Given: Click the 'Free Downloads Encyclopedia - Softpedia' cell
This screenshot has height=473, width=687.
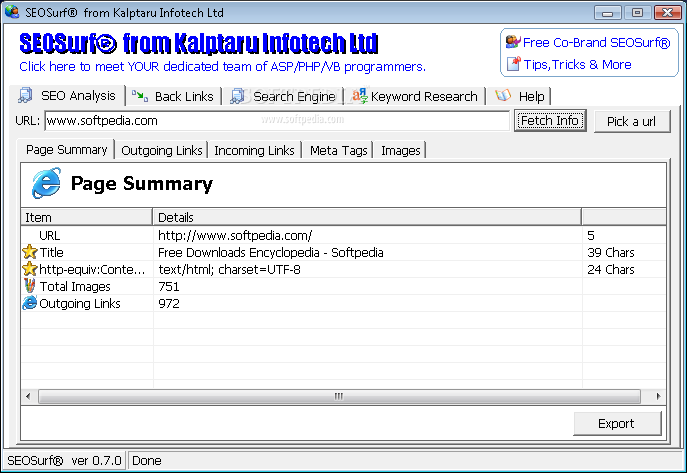Looking at the screenshot, I should (271, 253).
